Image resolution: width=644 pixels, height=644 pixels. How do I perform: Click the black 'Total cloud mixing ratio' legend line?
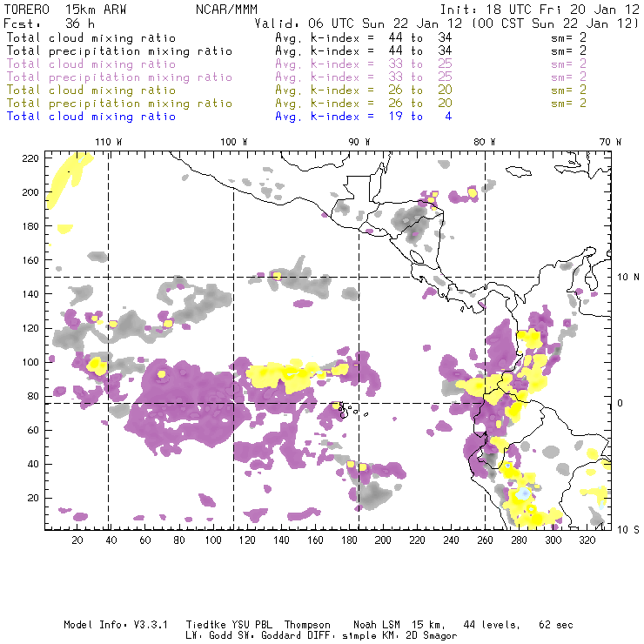tap(91, 37)
